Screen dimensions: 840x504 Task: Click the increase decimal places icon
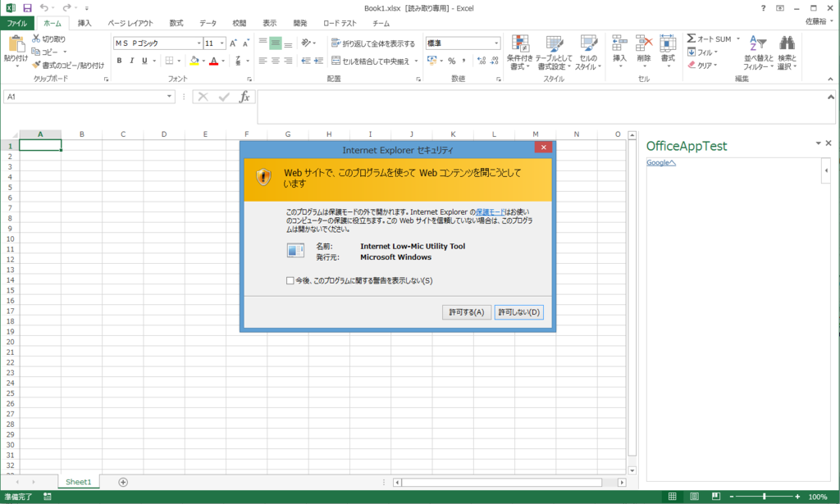(x=480, y=60)
